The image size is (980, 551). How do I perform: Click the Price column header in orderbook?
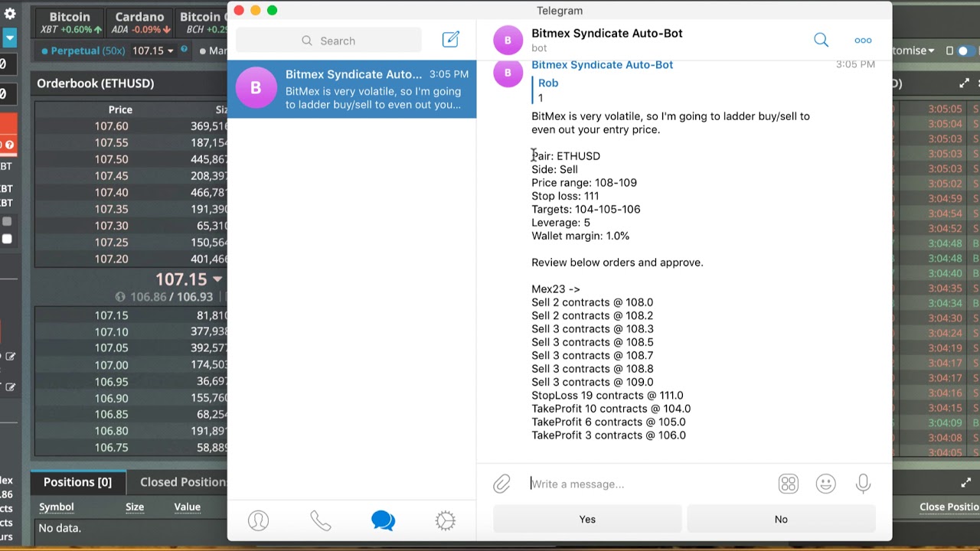[120, 109]
